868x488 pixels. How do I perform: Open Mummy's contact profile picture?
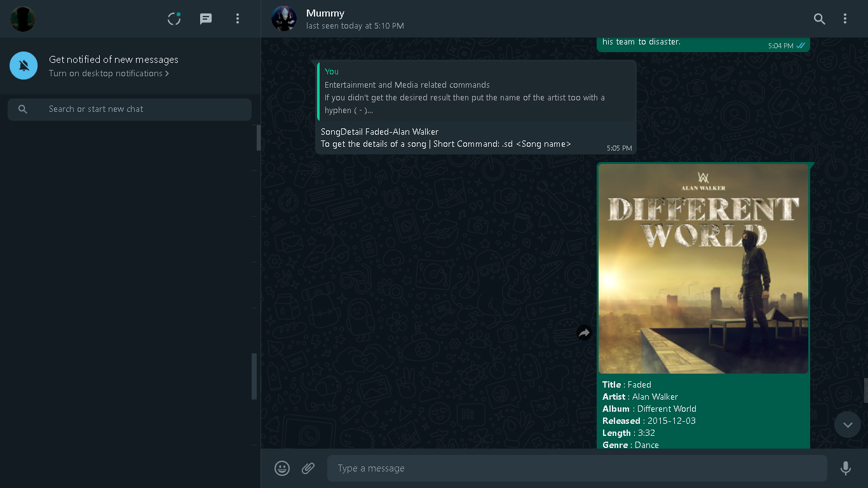coord(284,19)
